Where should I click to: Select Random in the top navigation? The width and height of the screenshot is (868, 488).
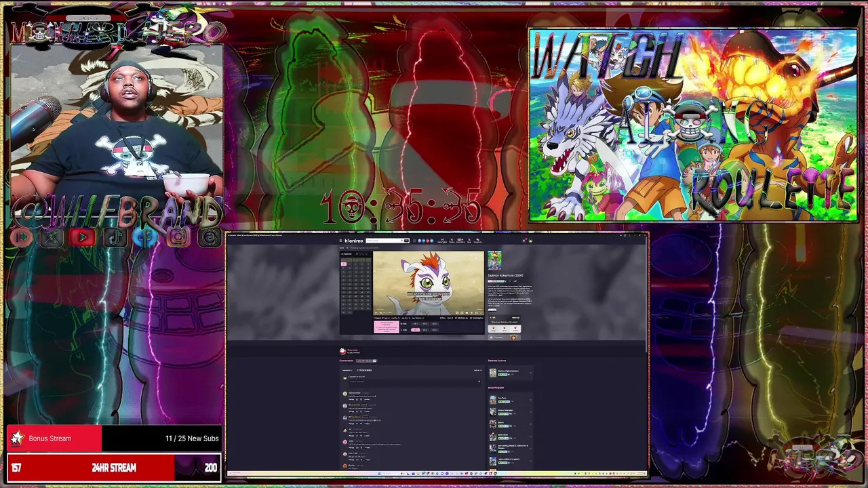[452, 241]
